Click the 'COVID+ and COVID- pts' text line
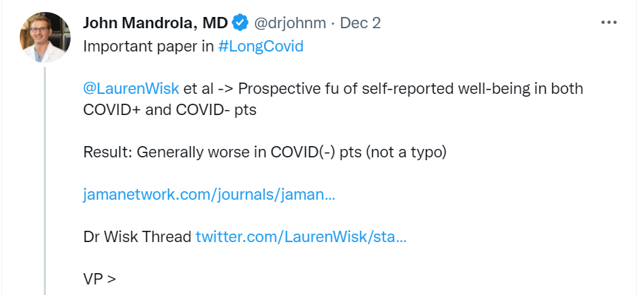Viewport: 644px width, 295px height. coord(169,111)
